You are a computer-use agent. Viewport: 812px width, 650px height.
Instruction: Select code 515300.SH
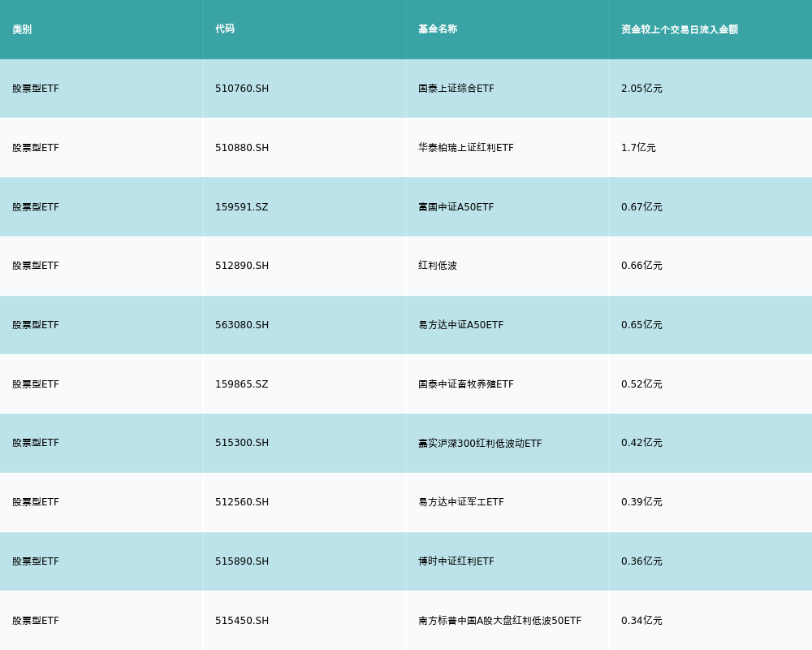(x=242, y=443)
